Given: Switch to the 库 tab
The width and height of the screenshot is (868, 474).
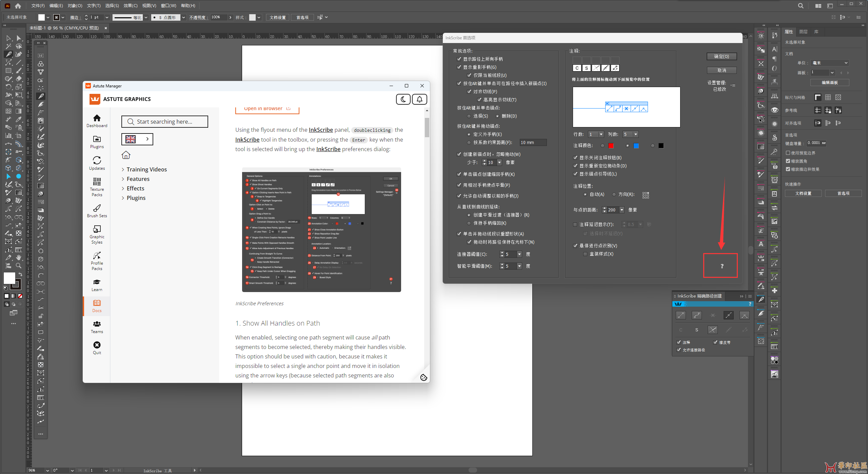Looking at the screenshot, I should point(816,32).
